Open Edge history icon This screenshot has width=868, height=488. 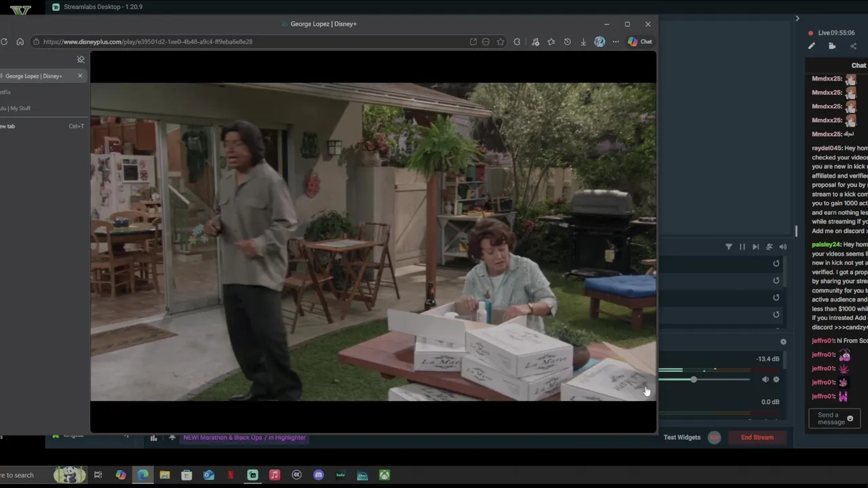click(x=567, y=41)
